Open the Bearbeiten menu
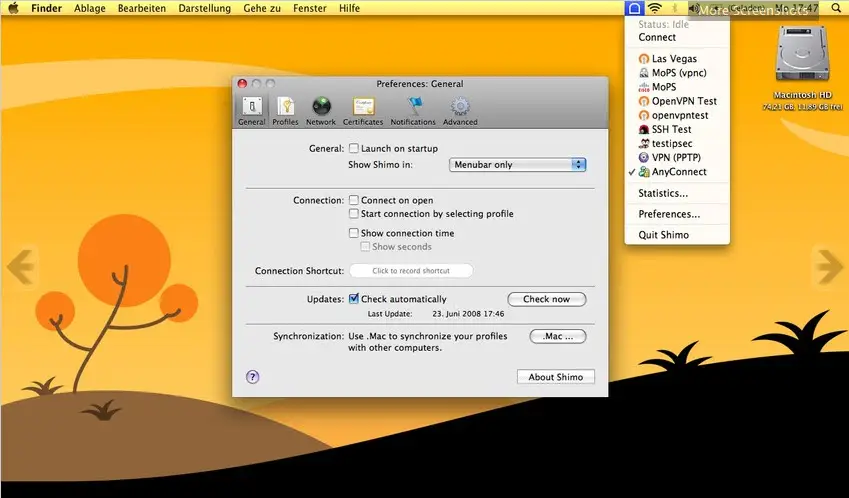The width and height of the screenshot is (849, 498). coord(142,8)
